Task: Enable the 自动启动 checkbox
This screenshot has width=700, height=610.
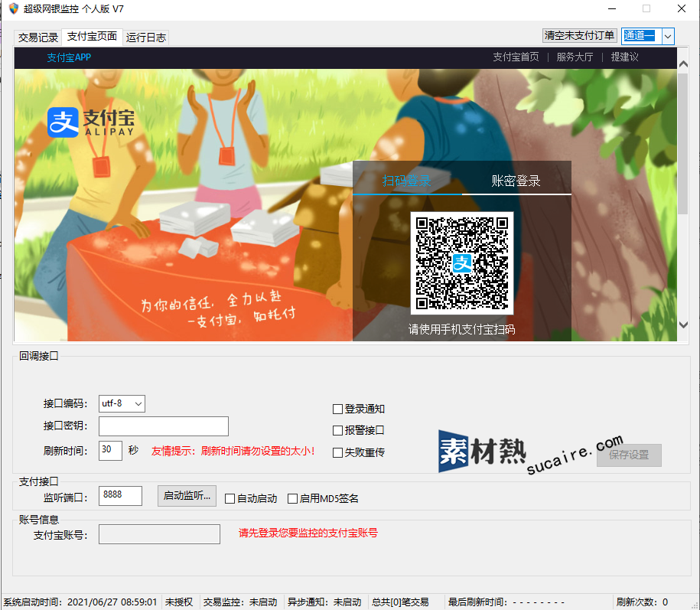Action: click(x=230, y=499)
